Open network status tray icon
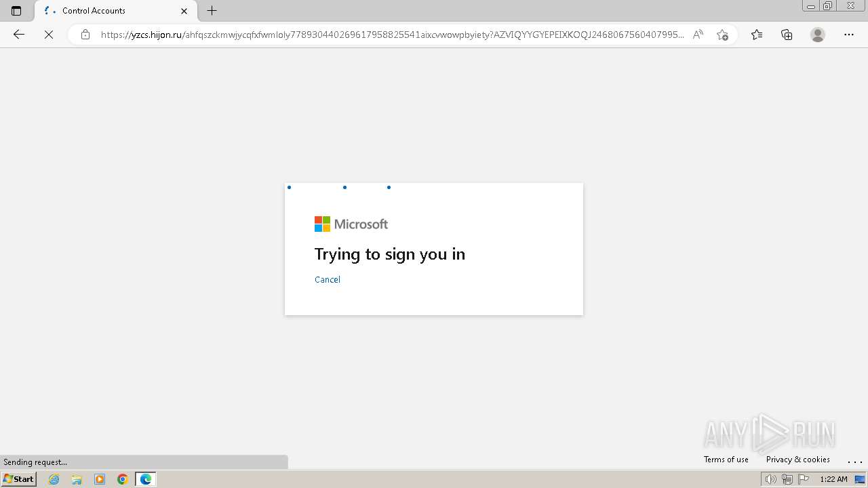868x488 pixels. pyautogui.click(x=787, y=479)
